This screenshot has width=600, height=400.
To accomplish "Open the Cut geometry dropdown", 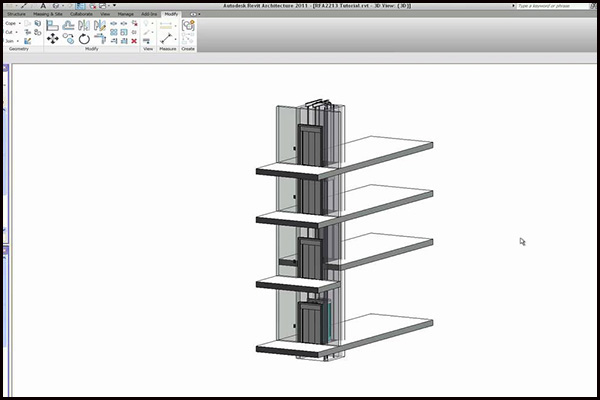I will point(11,32).
